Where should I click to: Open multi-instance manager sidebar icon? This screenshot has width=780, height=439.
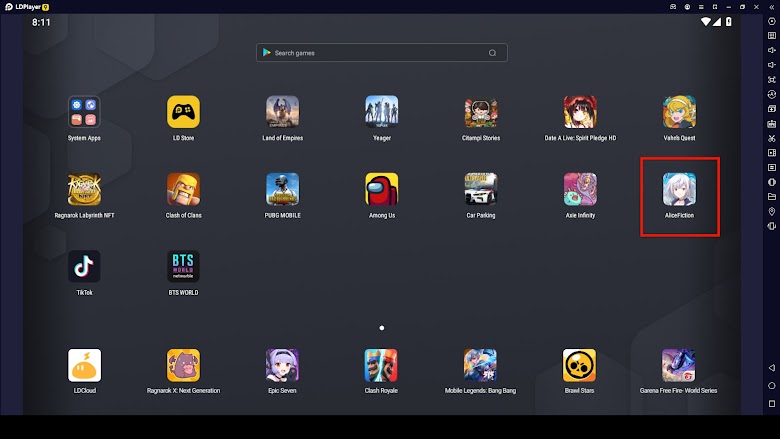772,109
